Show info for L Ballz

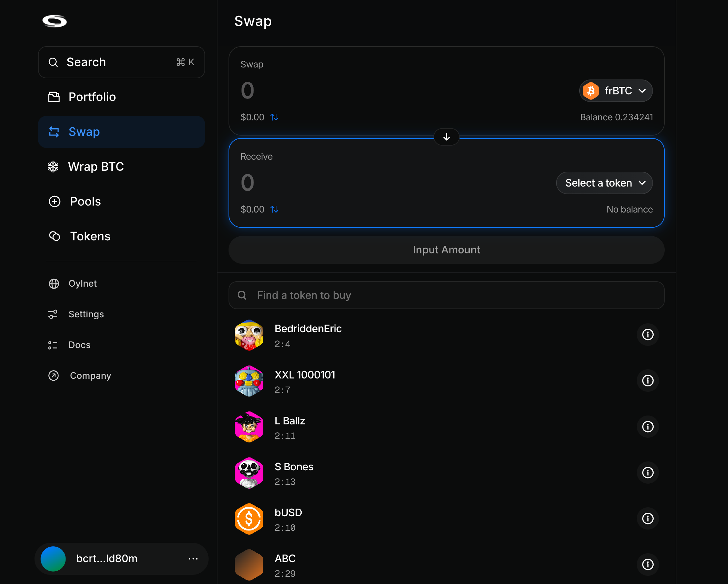pyautogui.click(x=648, y=427)
